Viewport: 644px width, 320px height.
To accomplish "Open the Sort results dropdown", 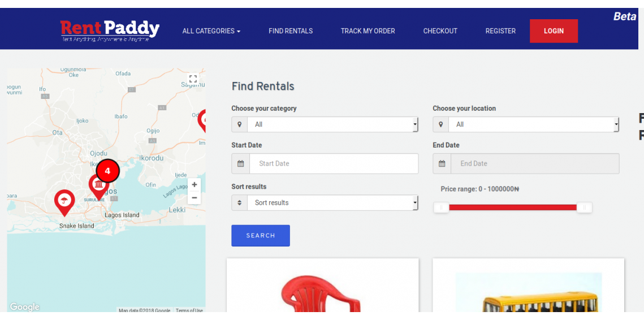I will coord(332,202).
